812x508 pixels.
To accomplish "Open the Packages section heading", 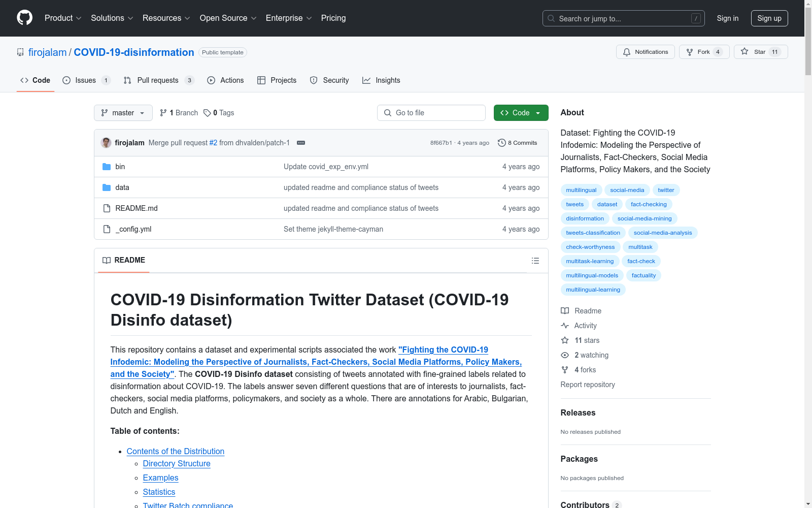I will click(579, 459).
